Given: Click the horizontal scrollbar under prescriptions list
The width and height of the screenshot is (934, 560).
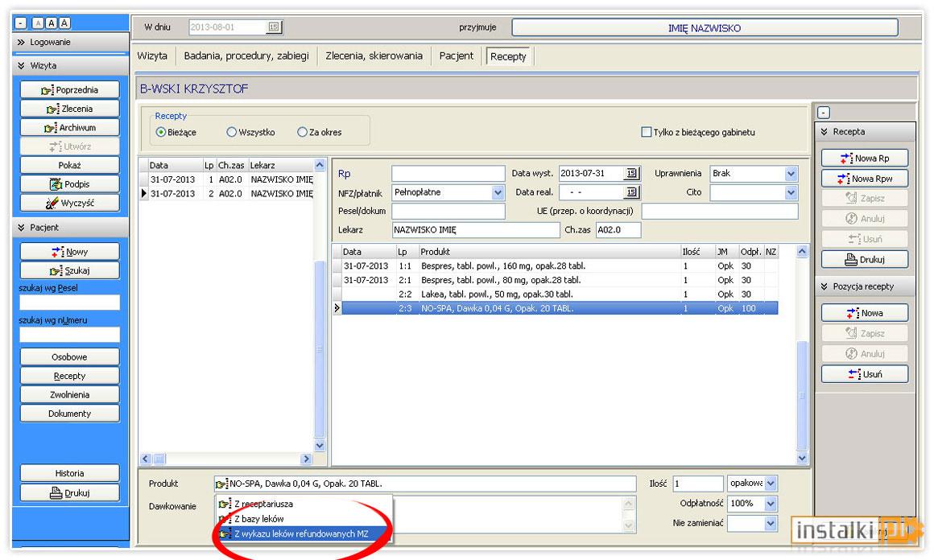Looking at the screenshot, I should tap(226, 459).
